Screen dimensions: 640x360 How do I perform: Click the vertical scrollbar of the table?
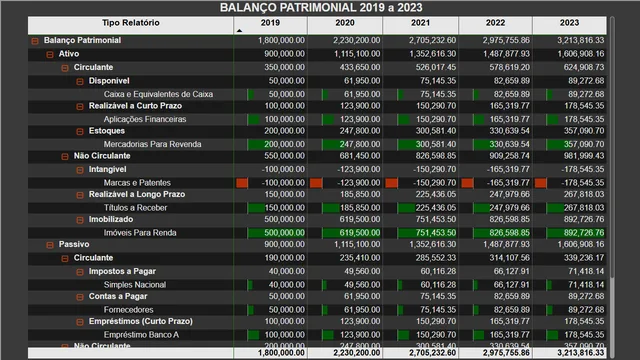[x=611, y=147]
